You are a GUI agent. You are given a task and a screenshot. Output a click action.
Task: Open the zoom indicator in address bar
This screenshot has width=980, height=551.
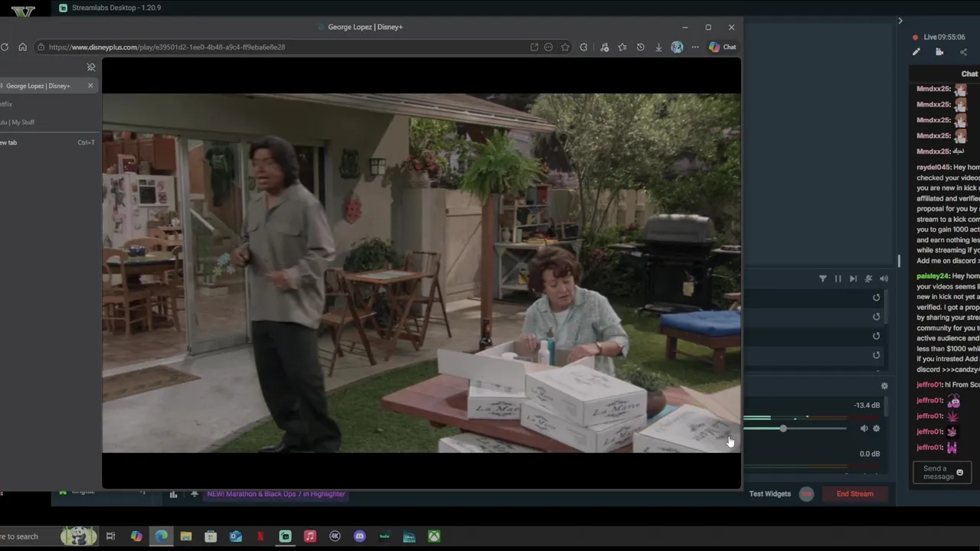(548, 47)
